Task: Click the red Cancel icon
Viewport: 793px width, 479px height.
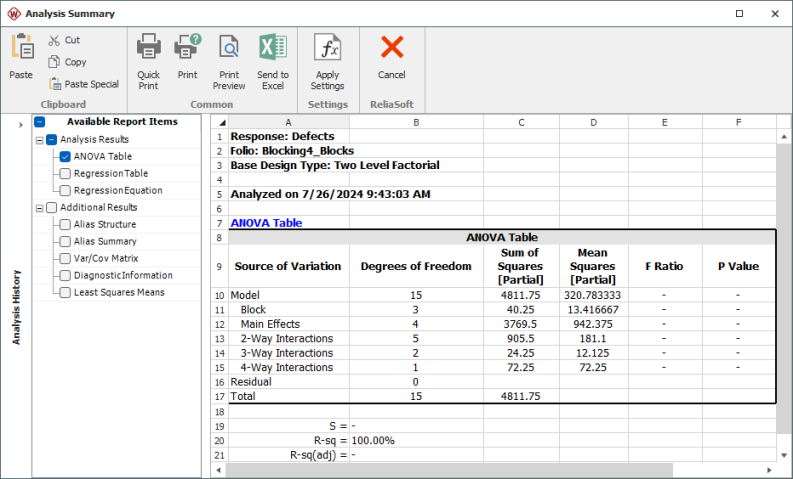Action: [x=392, y=48]
